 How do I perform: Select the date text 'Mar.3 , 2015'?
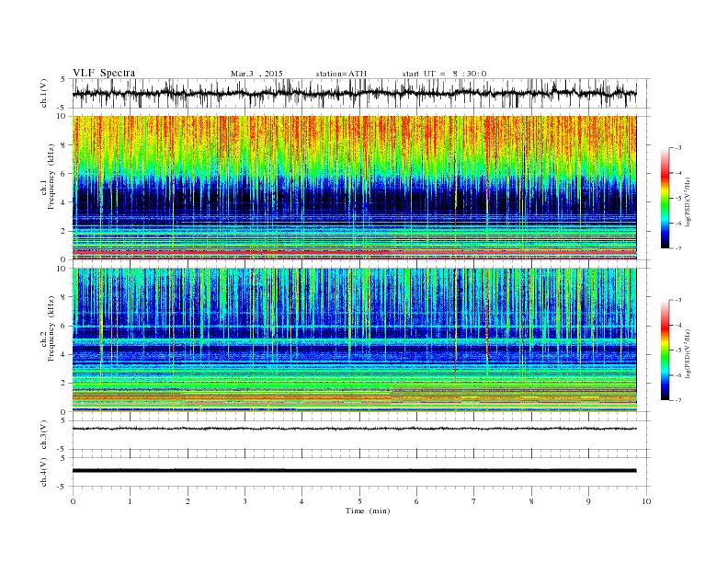tap(256, 74)
